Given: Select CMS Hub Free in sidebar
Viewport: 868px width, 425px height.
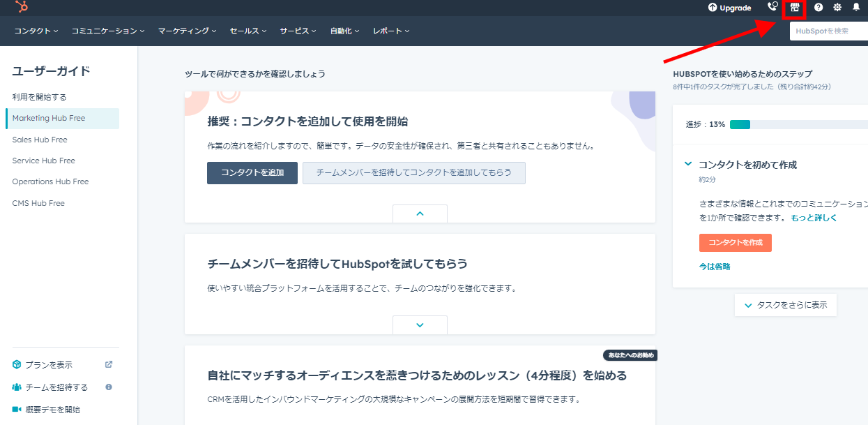Looking at the screenshot, I should (x=38, y=203).
